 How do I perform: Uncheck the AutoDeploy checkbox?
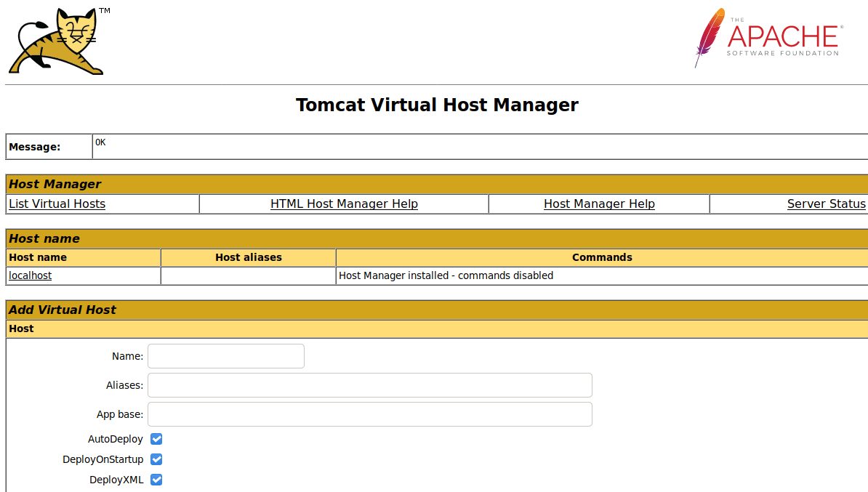pos(156,439)
